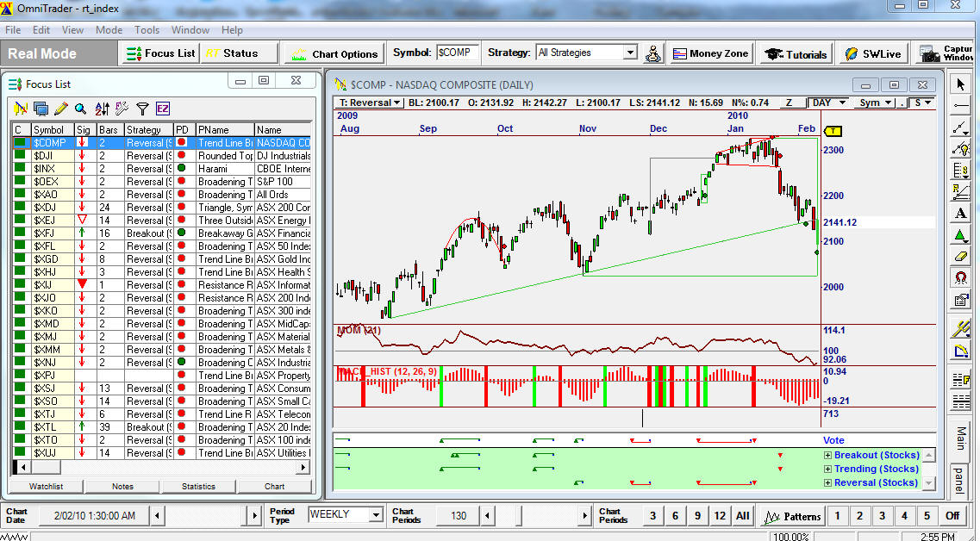Image resolution: width=980 pixels, height=541 pixels.
Task: Click the dashed horizontal lines icon
Action: coord(961,401)
